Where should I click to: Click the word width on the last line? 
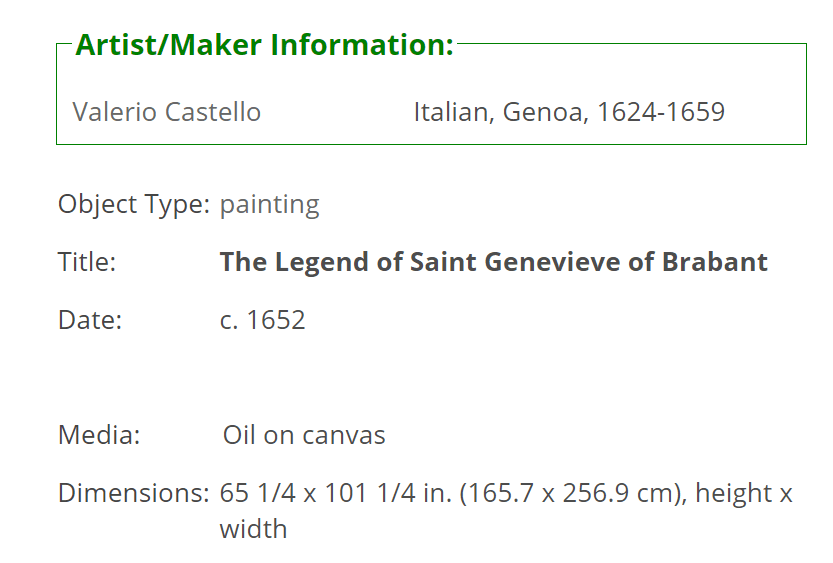pyautogui.click(x=253, y=529)
